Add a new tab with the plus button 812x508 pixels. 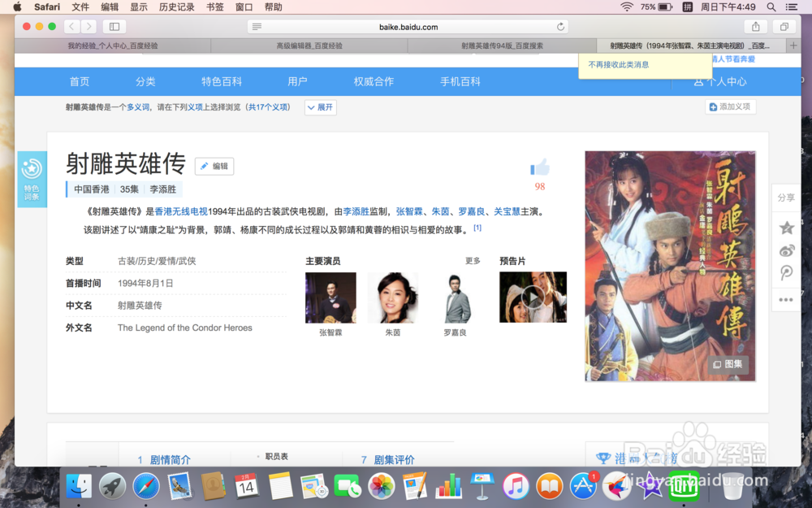pos(793,46)
